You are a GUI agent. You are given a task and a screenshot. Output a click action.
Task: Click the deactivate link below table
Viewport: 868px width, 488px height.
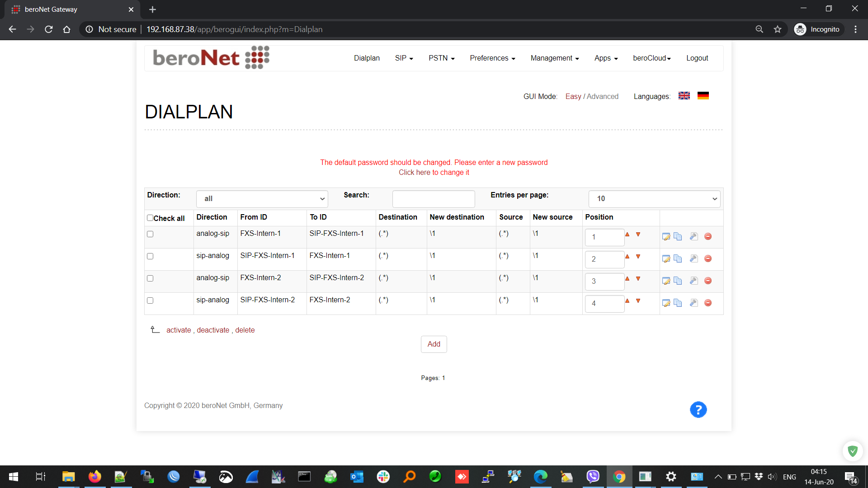(x=213, y=330)
